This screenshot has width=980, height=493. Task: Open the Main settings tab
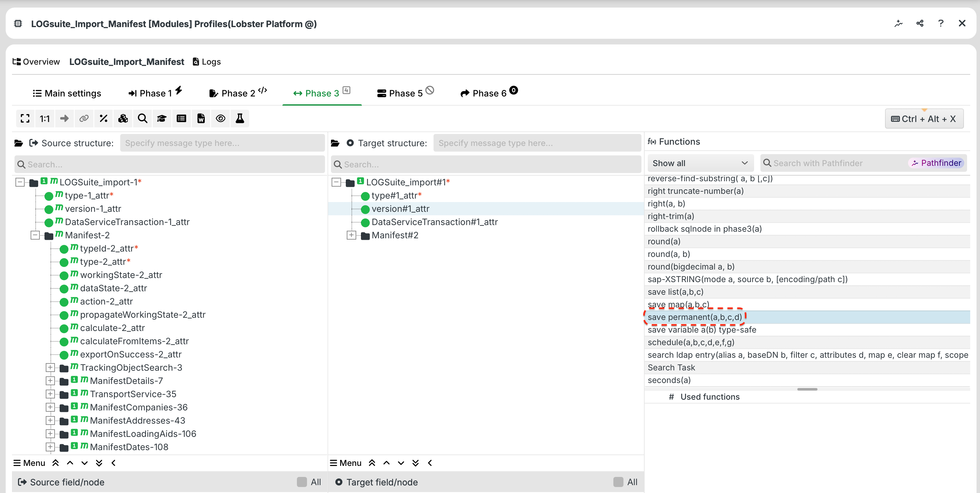(67, 93)
